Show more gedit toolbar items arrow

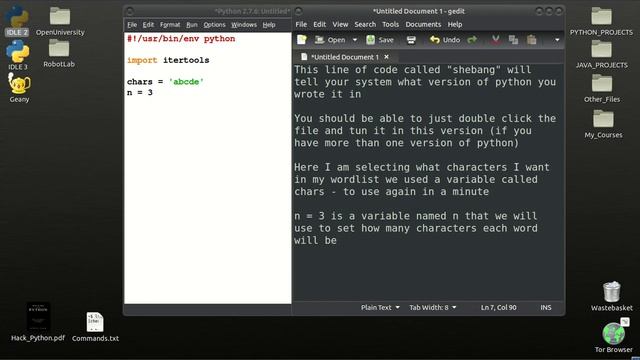point(557,40)
